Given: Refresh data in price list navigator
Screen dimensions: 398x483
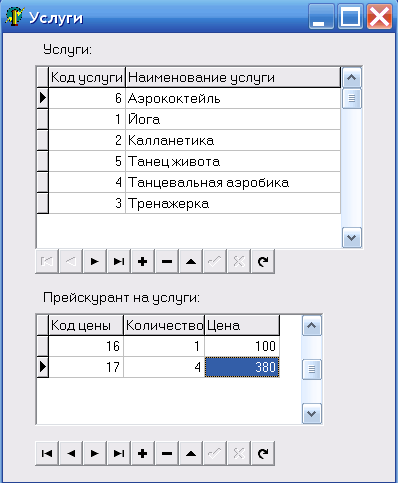Looking at the screenshot, I should [263, 453].
